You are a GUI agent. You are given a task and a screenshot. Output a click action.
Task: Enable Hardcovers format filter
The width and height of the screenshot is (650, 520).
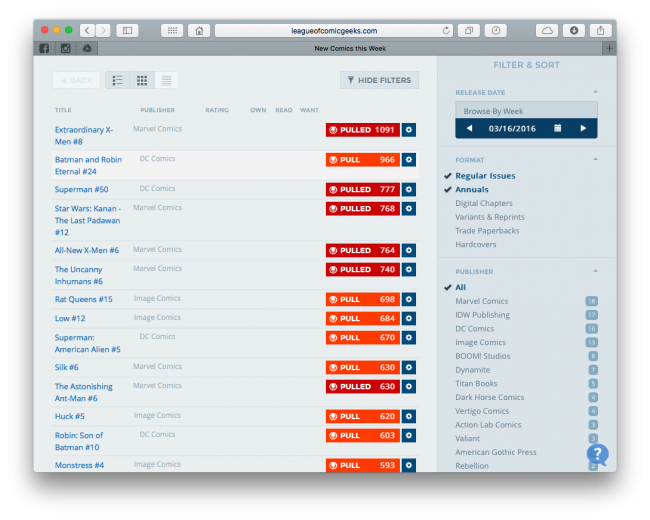pyautogui.click(x=475, y=244)
